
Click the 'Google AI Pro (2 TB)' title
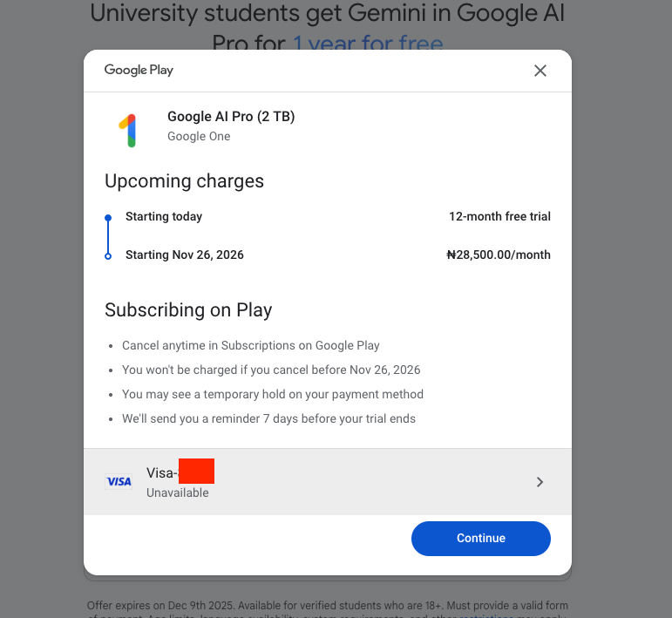coord(231,117)
